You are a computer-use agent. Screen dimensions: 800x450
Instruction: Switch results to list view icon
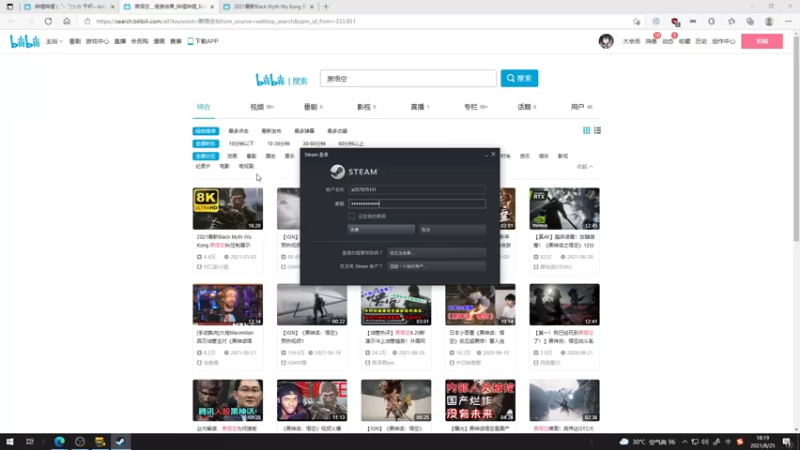tap(597, 131)
